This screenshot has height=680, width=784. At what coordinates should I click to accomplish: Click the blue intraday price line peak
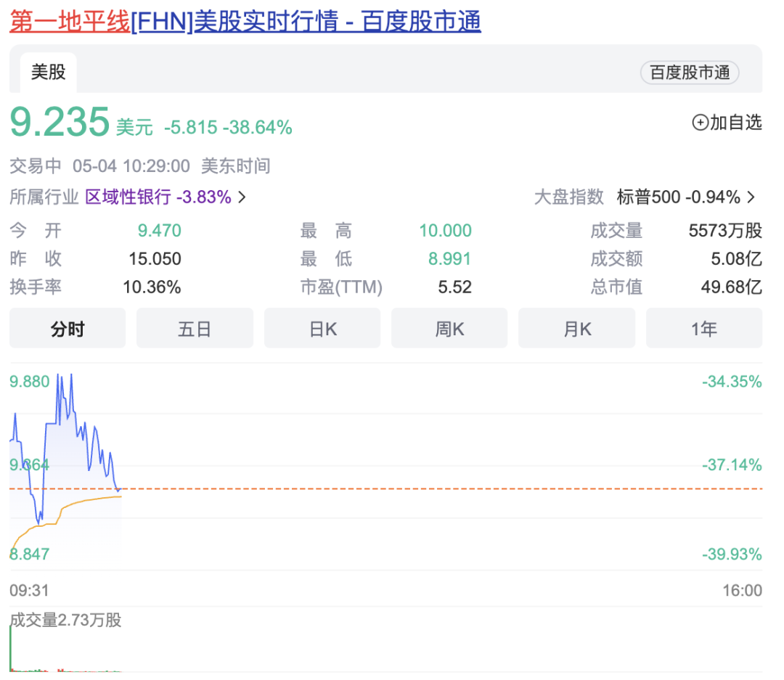pyautogui.click(x=71, y=376)
